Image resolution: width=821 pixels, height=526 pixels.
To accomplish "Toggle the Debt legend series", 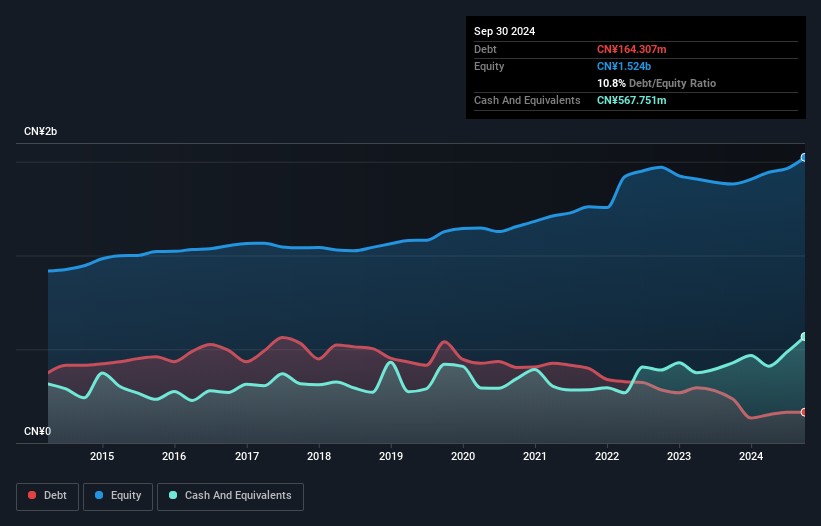I will [x=47, y=496].
